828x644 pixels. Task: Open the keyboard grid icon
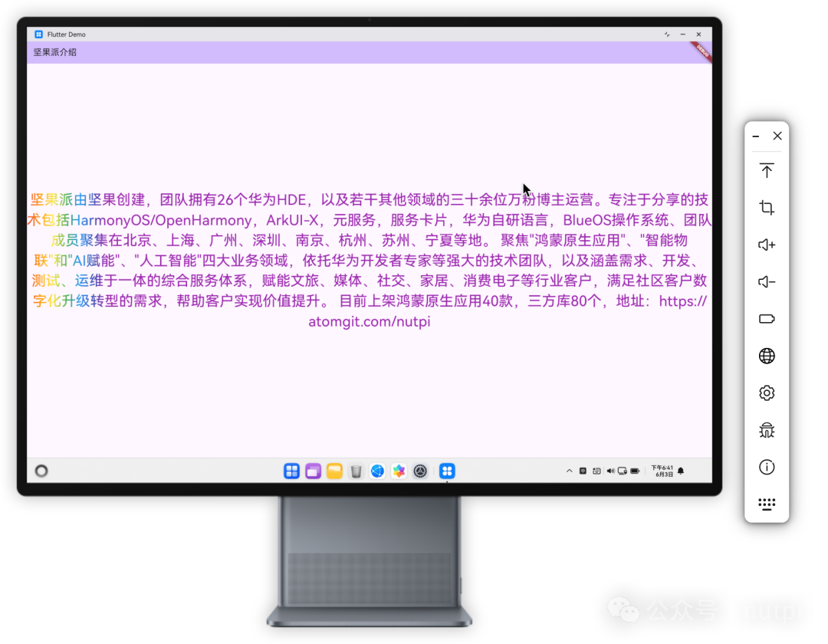pyautogui.click(x=767, y=504)
